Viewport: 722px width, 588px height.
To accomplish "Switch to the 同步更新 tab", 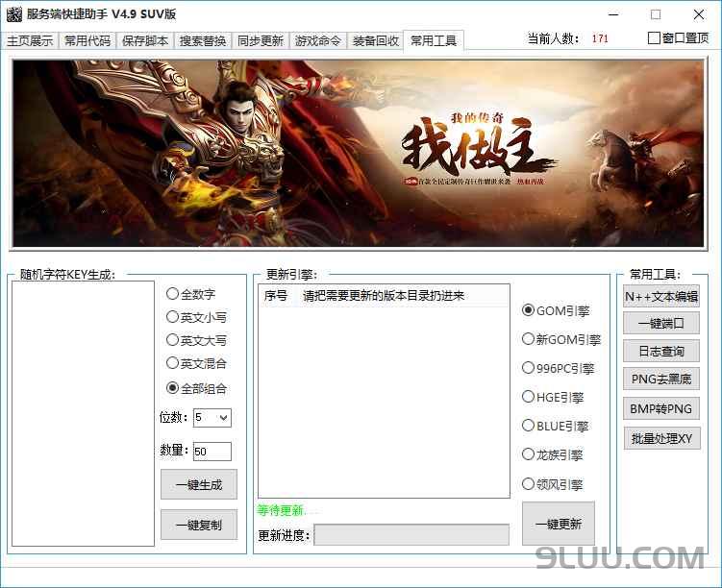I will click(x=261, y=41).
